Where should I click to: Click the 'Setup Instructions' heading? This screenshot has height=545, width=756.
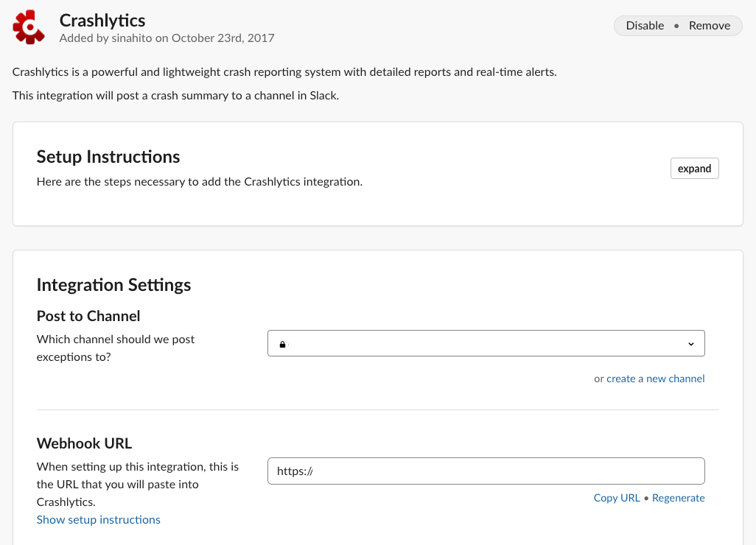[108, 157]
